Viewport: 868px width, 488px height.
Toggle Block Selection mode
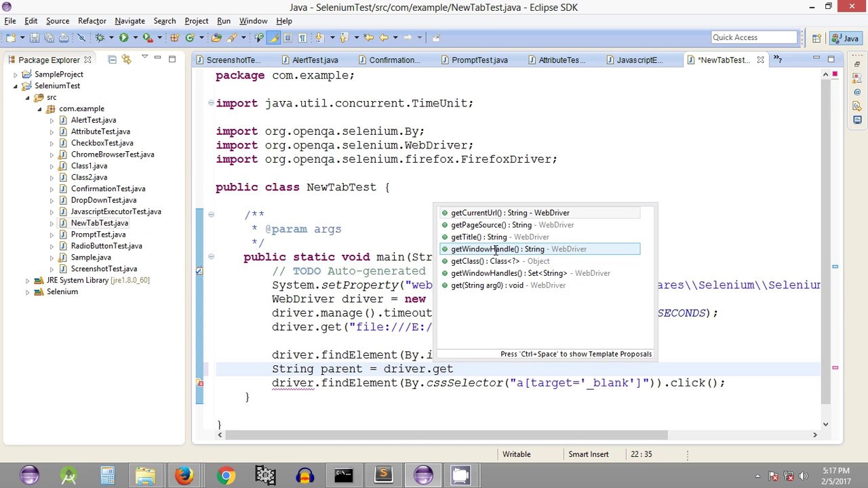pos(288,37)
